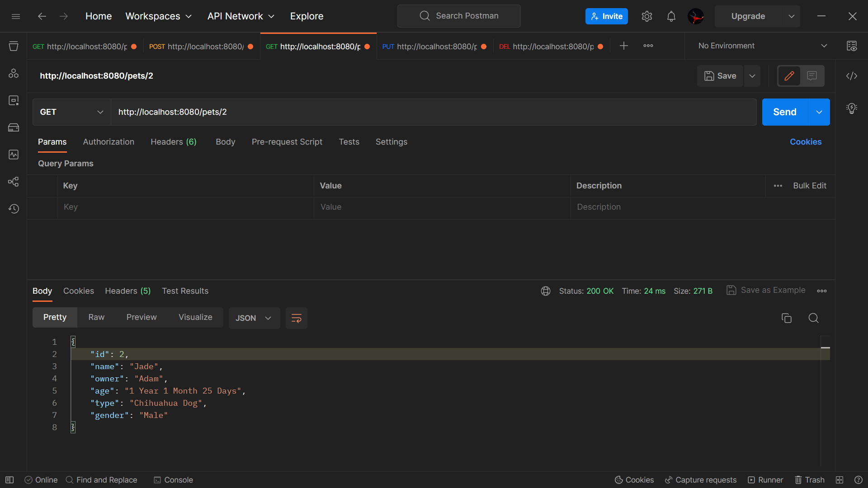Open the Collections sidebar icon

pyautogui.click(x=14, y=46)
